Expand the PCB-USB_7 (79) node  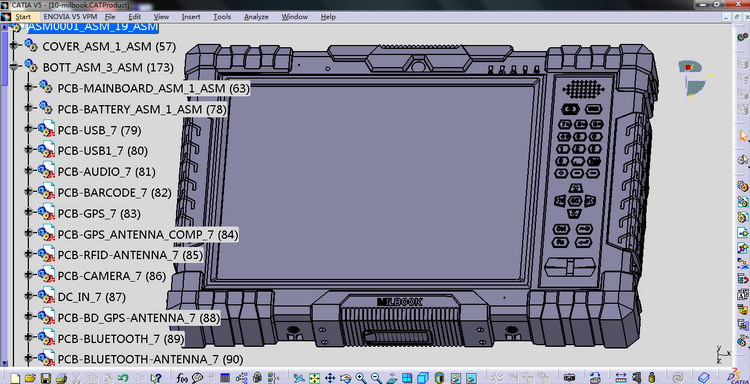pyautogui.click(x=29, y=130)
